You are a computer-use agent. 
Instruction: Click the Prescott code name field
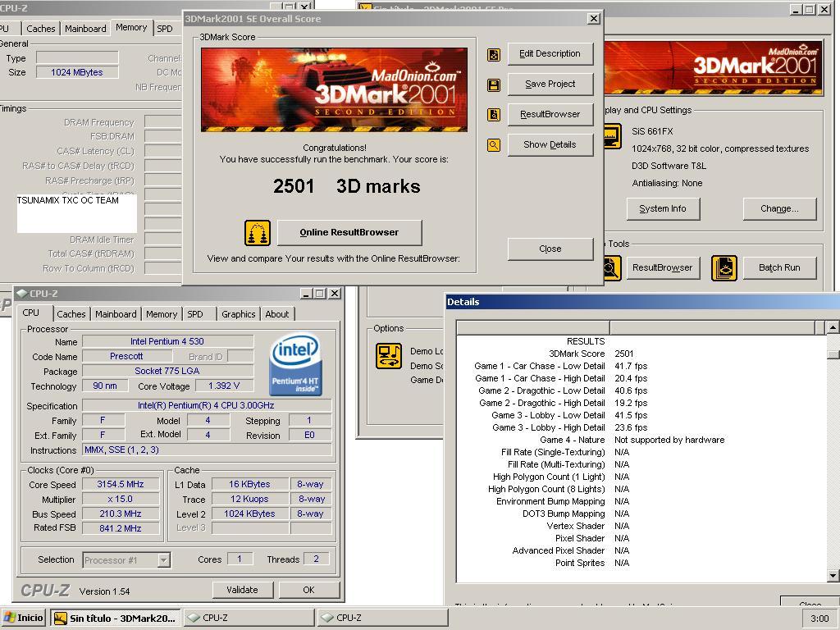[126, 356]
